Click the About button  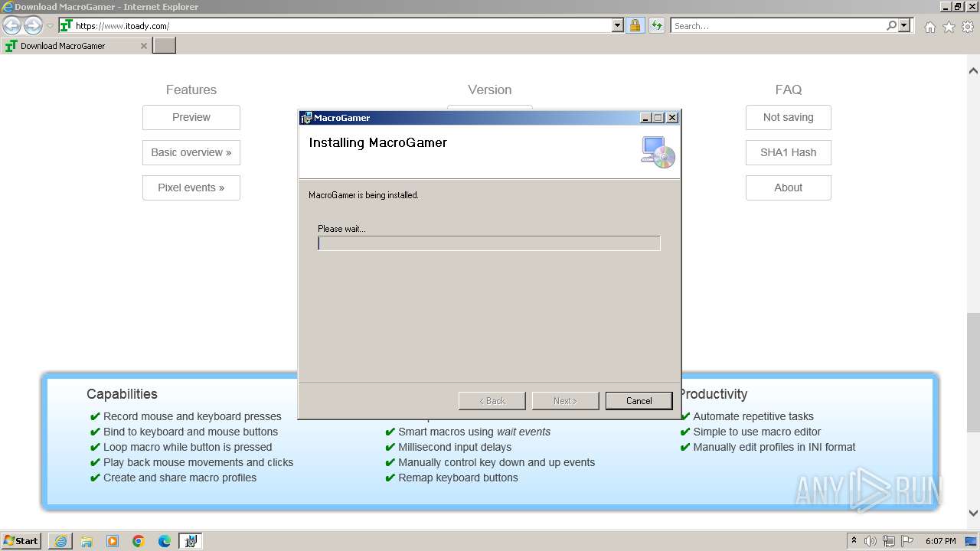pos(789,187)
